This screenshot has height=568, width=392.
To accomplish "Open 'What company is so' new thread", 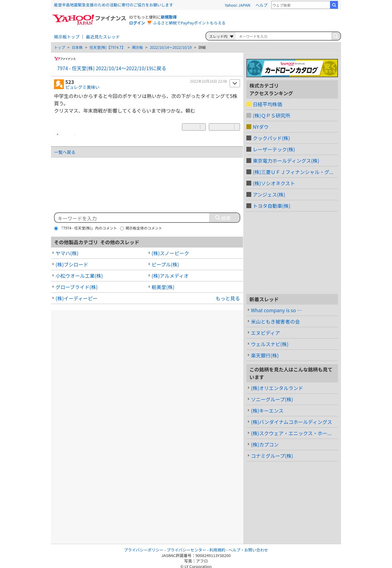I will 276,310.
